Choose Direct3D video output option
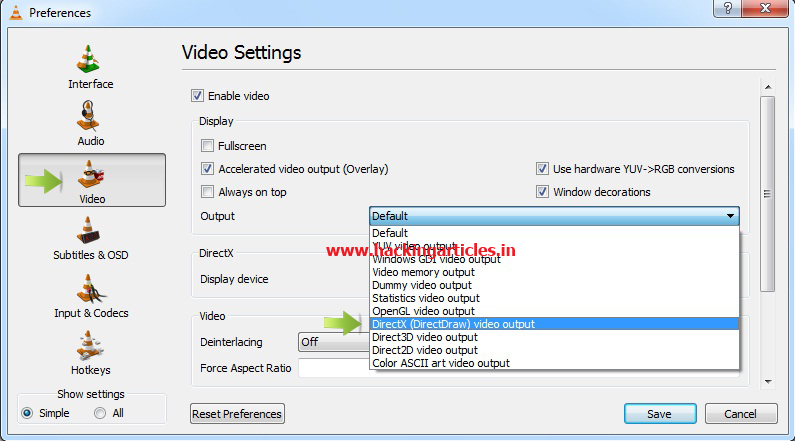 tap(554, 337)
